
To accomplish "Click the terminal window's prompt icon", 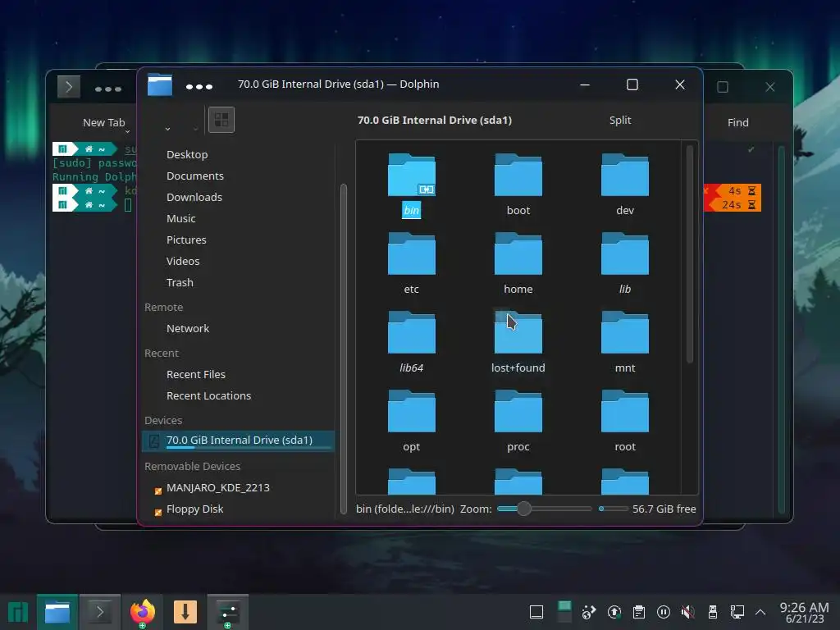I will 69,87.
